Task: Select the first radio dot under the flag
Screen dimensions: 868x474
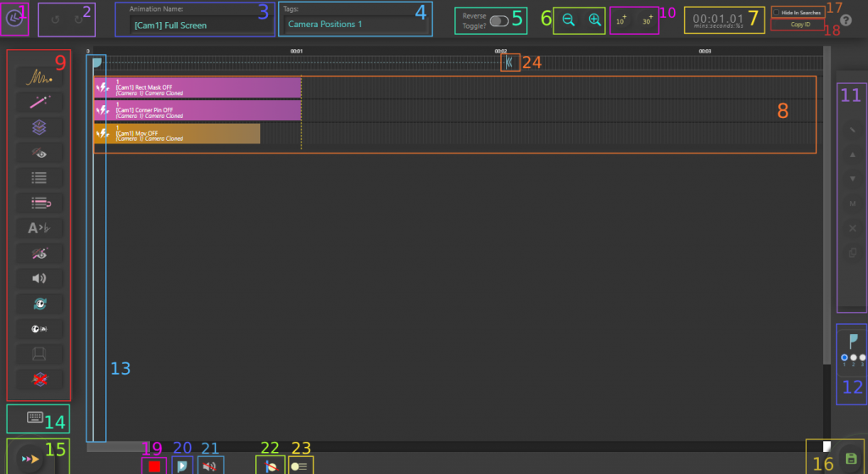Action: 843,358
